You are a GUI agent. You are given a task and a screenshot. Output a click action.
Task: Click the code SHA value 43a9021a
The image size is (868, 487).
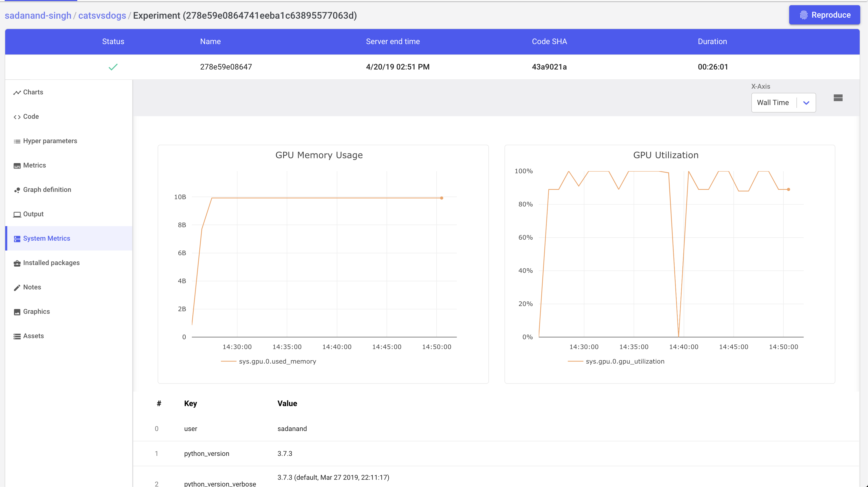(x=549, y=67)
